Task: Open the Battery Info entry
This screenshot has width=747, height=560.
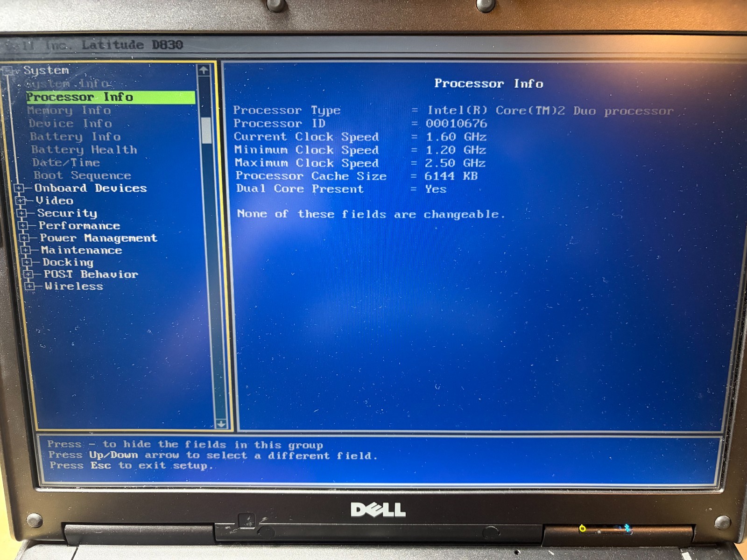Action: [75, 137]
